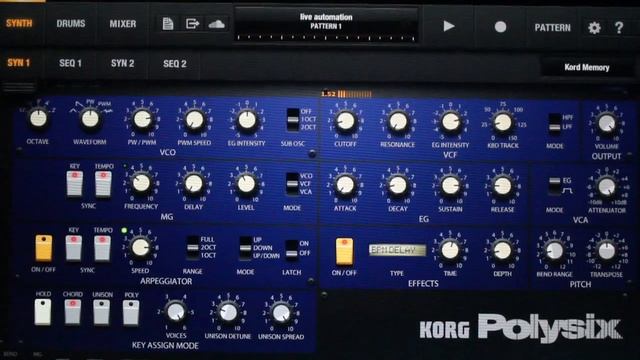Click the VCO OCTAVE knob
Image resolution: width=640 pixels, height=360 pixels.
(x=38, y=118)
